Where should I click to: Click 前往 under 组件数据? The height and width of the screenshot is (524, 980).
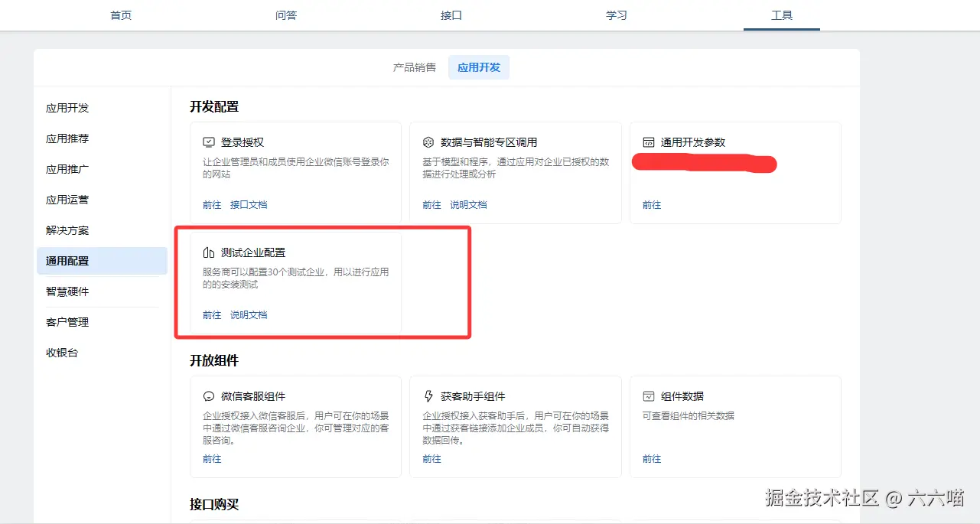pyautogui.click(x=652, y=459)
